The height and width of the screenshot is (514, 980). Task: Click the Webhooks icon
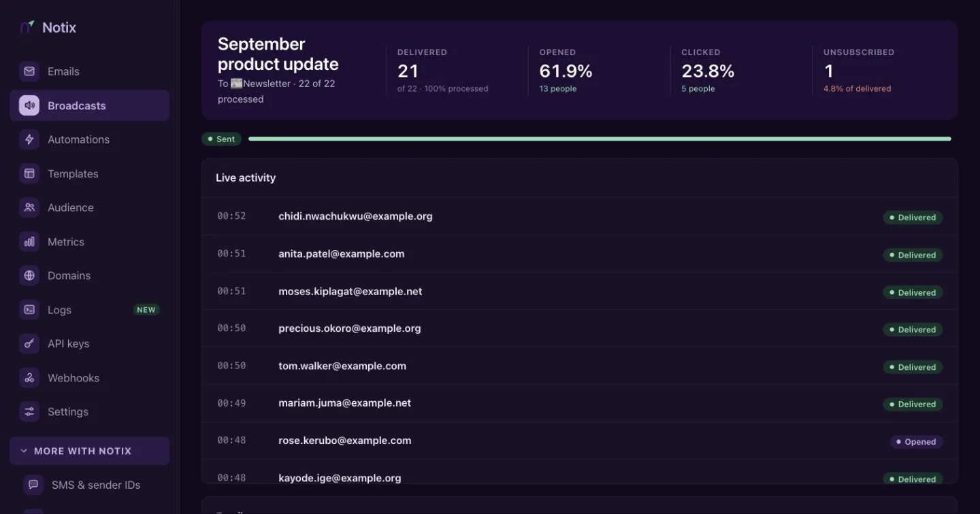click(x=29, y=377)
